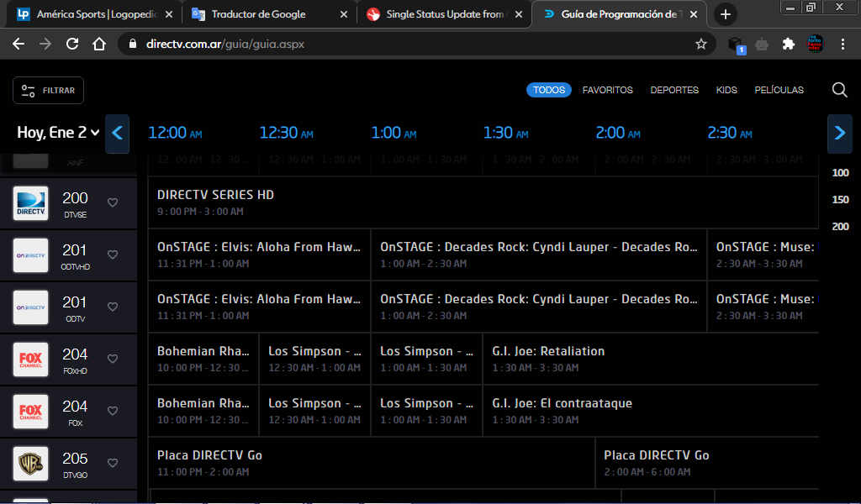Switch to DEPORTES tab
The width and height of the screenshot is (861, 504).
pos(674,90)
